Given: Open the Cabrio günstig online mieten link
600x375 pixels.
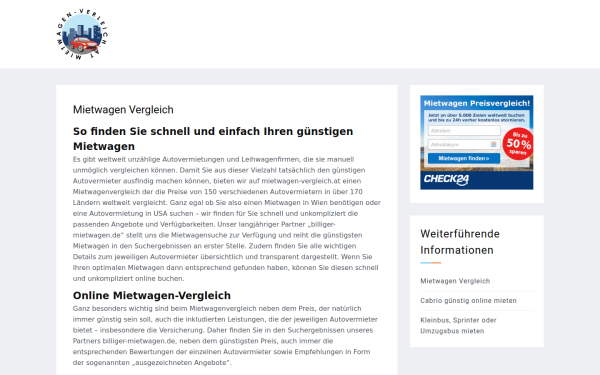Looking at the screenshot, I should click(x=468, y=300).
